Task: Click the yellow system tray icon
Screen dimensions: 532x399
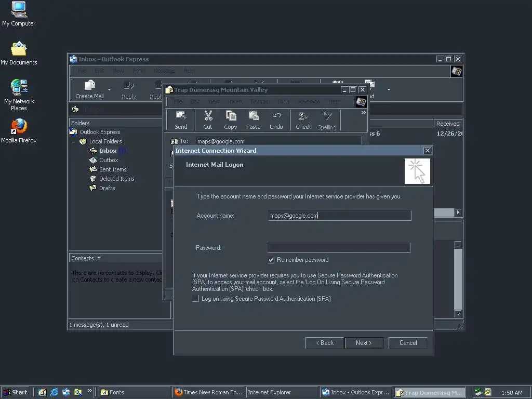Action: [x=488, y=392]
